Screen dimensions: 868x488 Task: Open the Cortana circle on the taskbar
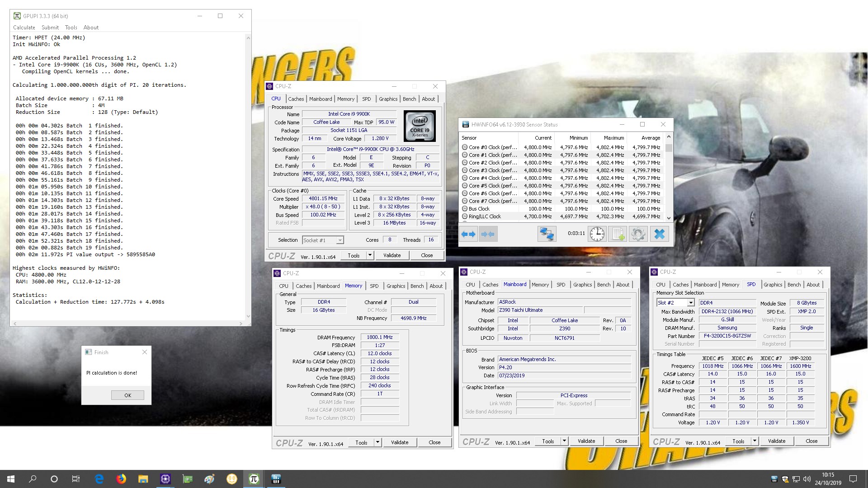(x=54, y=479)
